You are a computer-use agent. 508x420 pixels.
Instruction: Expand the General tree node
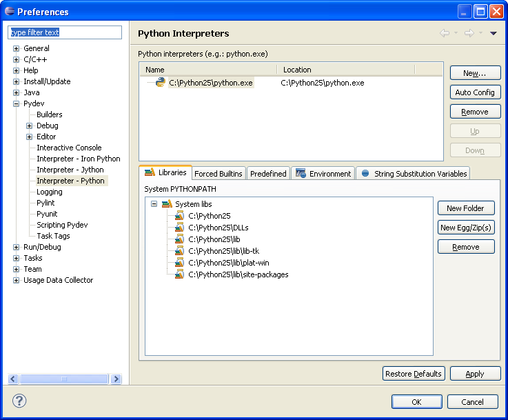[16, 48]
